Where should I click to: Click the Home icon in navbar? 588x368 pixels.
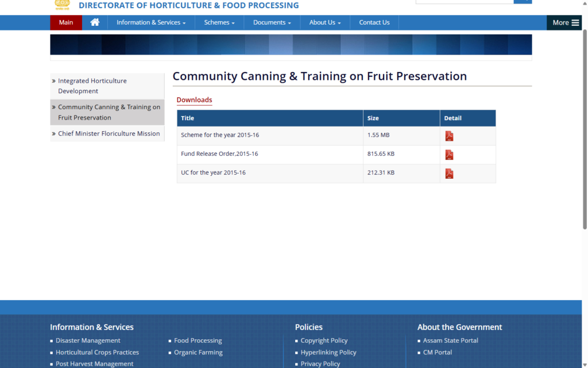coord(95,22)
